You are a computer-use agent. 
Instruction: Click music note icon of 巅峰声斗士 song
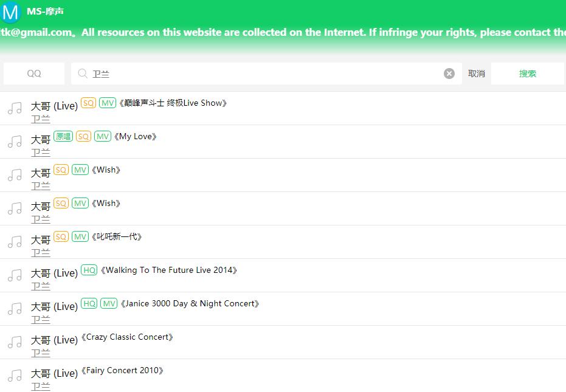coord(15,109)
